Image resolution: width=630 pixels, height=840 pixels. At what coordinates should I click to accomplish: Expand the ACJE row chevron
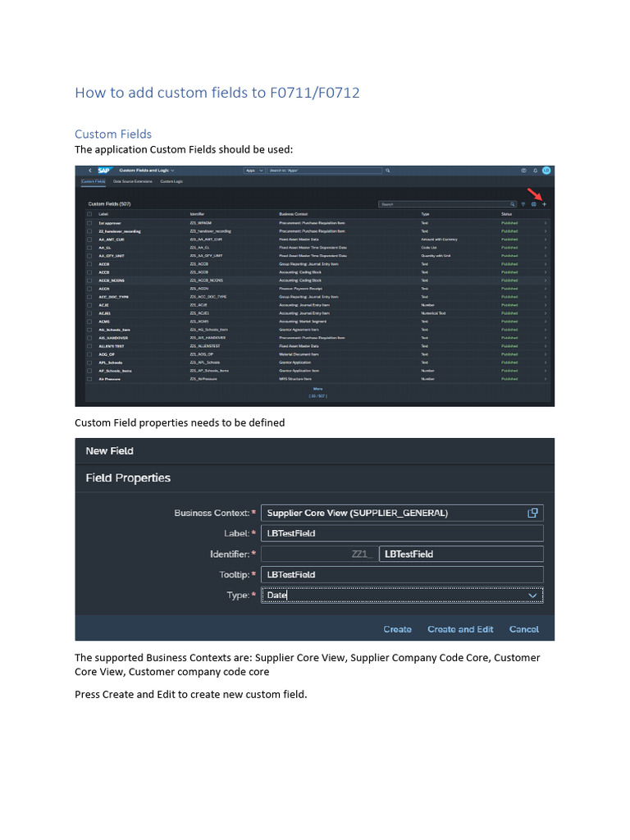click(x=546, y=305)
